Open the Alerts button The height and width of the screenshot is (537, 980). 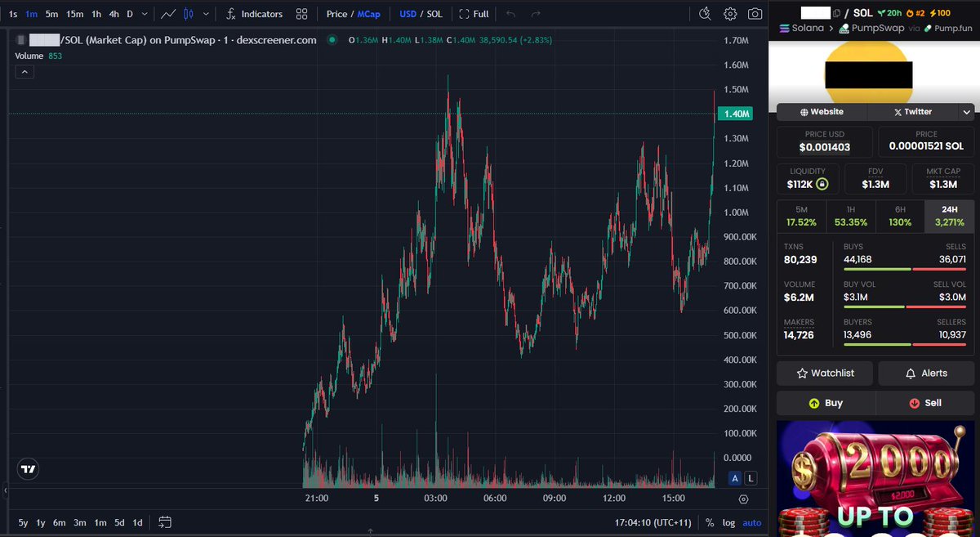[x=926, y=373]
